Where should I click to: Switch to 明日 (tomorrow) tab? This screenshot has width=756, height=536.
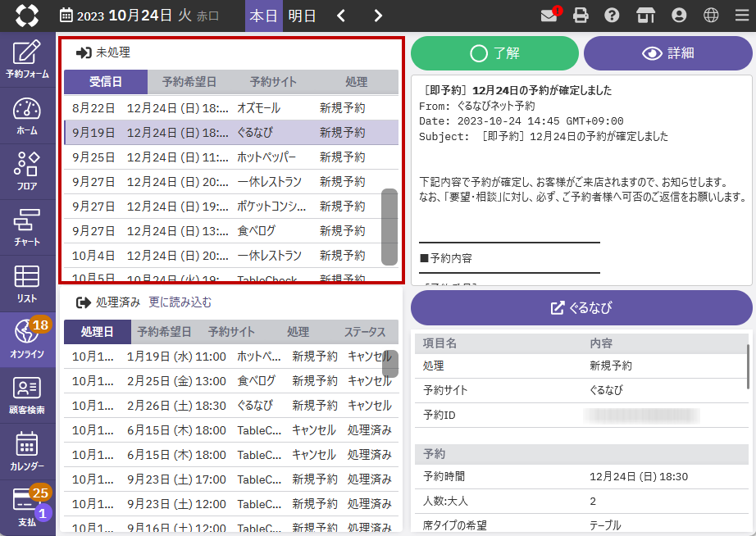pyautogui.click(x=302, y=16)
